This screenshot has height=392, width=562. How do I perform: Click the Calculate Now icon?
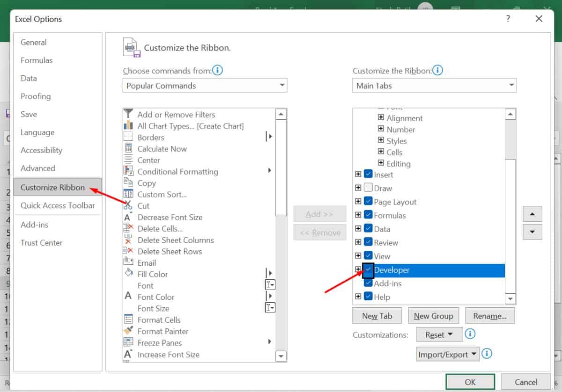click(128, 149)
